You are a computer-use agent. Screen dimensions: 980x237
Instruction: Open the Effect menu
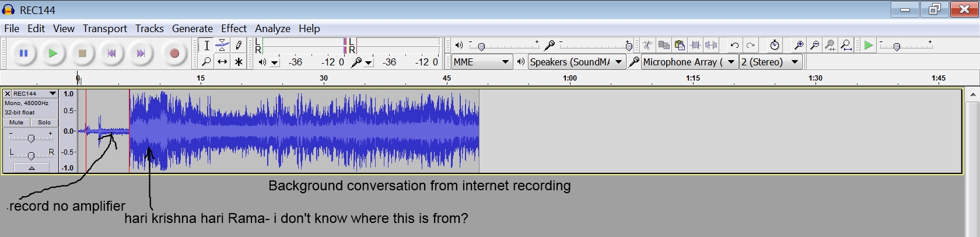tap(233, 29)
